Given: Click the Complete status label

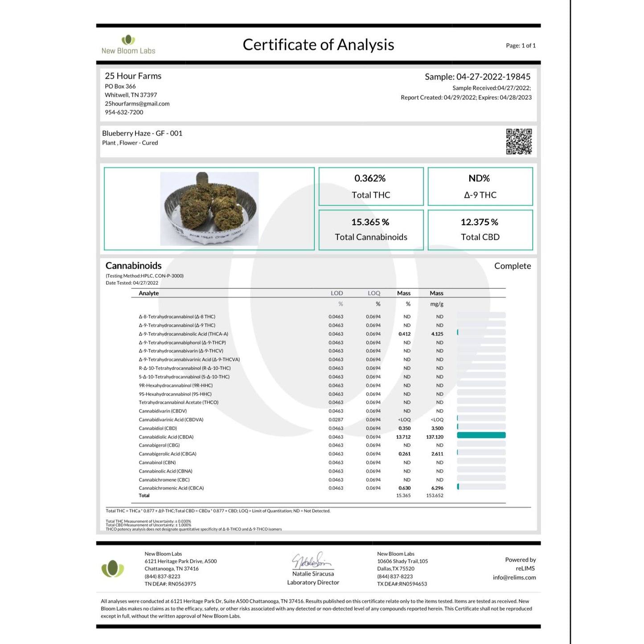Looking at the screenshot, I should pyautogui.click(x=513, y=266).
